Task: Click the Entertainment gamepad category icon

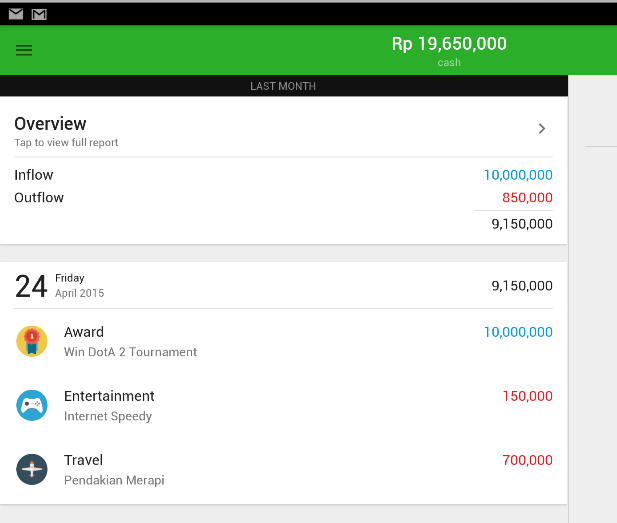Action: coord(32,405)
